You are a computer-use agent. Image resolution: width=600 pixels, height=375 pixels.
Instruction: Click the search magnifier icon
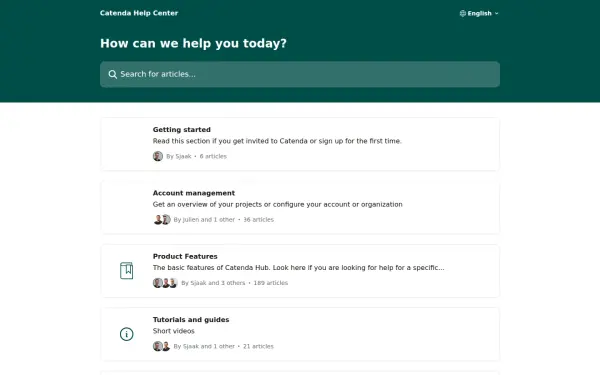click(x=112, y=74)
